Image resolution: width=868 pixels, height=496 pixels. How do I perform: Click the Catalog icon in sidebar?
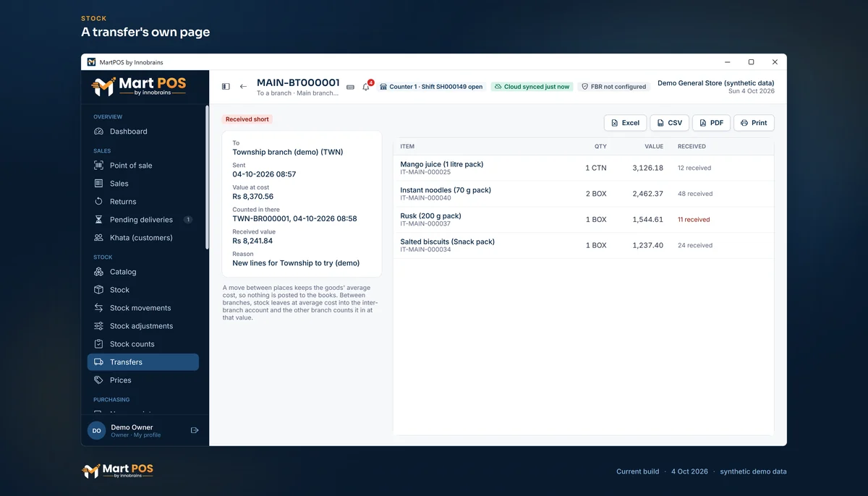tap(99, 272)
